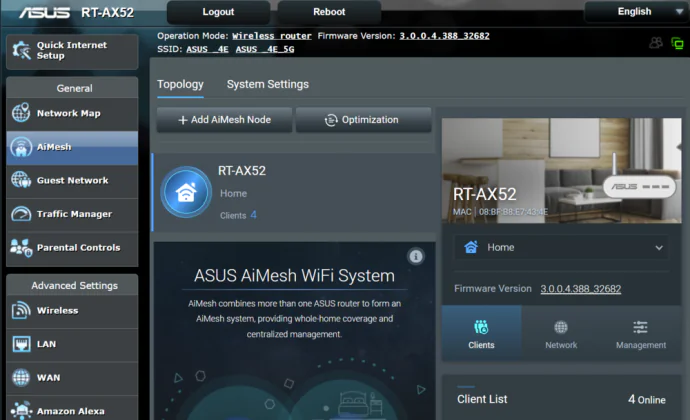The height and width of the screenshot is (420, 690).
Task: Switch to the Topology tab
Action: 180,84
